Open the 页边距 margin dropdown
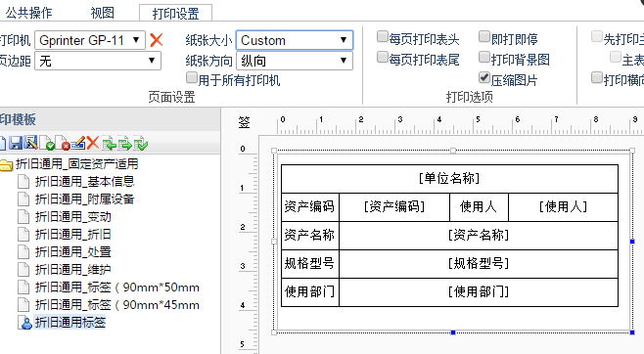 [98, 61]
